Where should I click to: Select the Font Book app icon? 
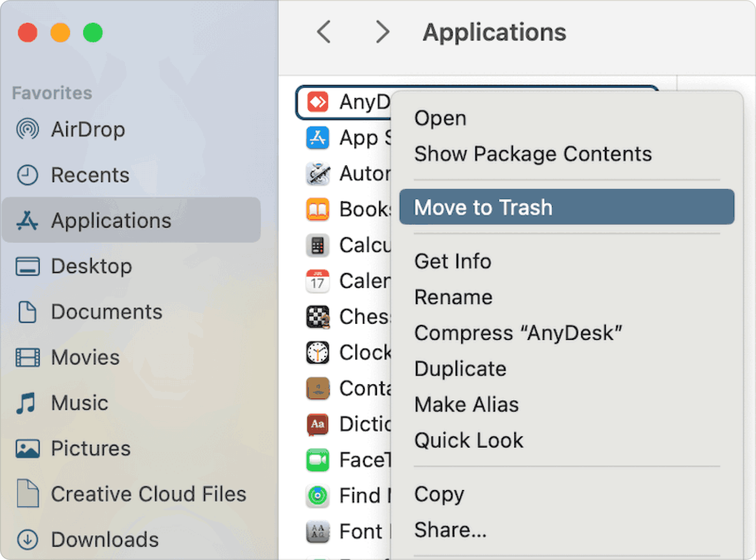[318, 532]
